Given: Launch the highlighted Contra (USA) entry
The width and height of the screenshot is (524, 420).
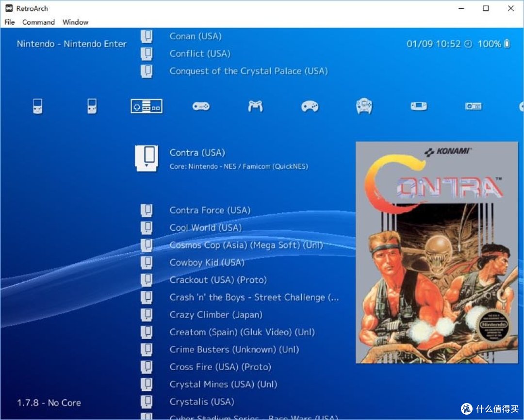Looking at the screenshot, I should pos(197,153).
